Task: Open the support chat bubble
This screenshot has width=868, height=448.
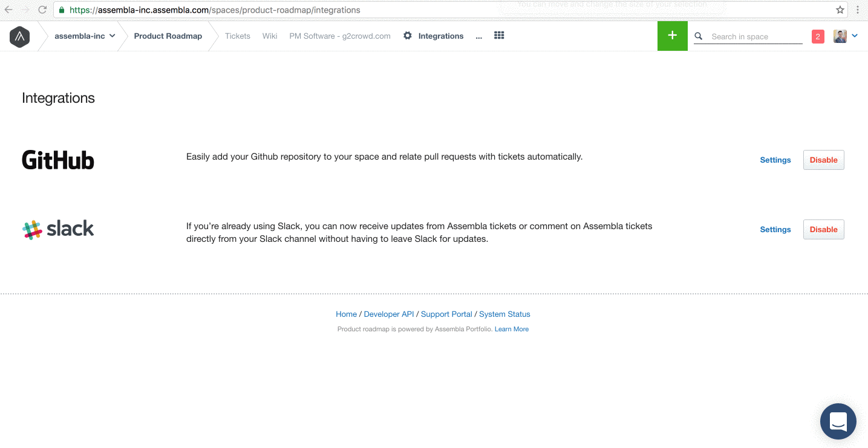Action: pyautogui.click(x=838, y=421)
